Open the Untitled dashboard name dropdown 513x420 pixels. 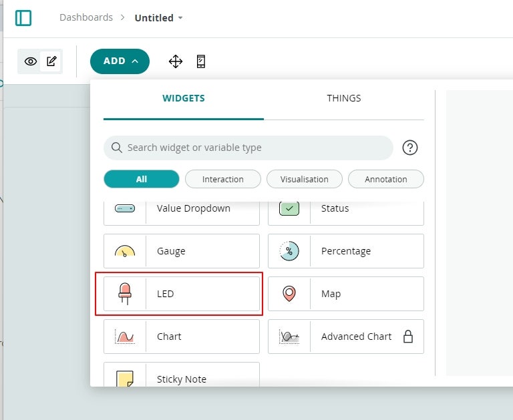tap(158, 17)
